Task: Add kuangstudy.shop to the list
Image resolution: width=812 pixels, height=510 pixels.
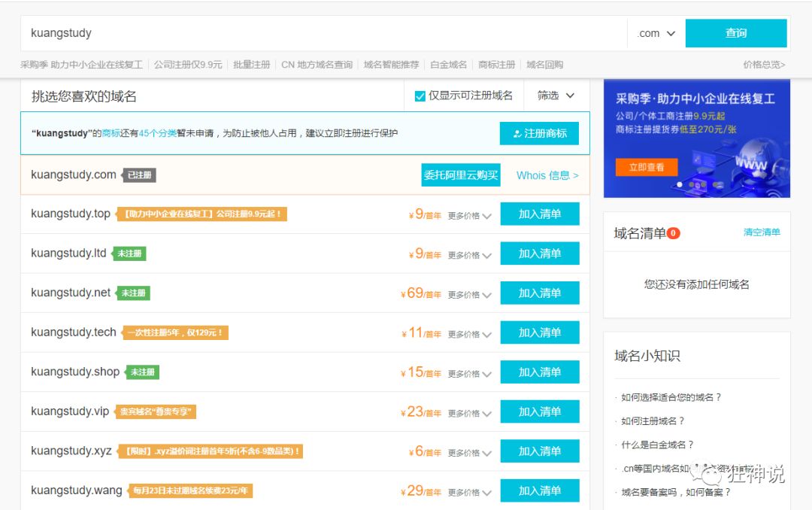Action: pyautogui.click(x=540, y=372)
